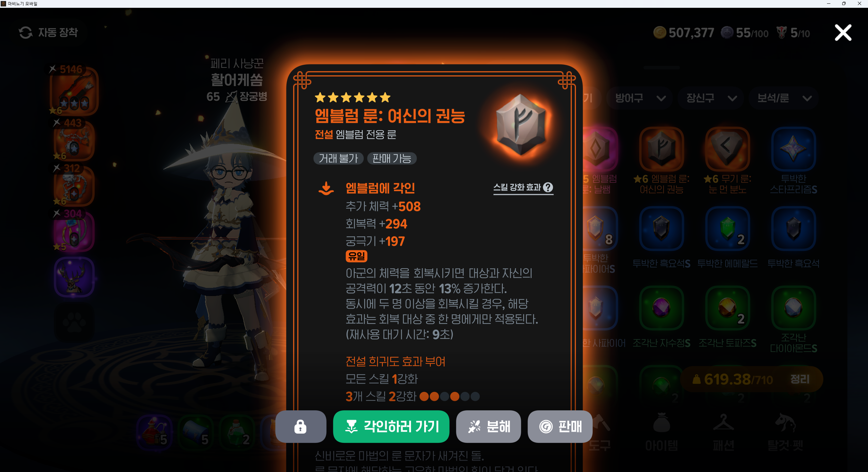Click the equipped bow weapon slot 5146
The height and width of the screenshot is (472, 868).
(74, 91)
